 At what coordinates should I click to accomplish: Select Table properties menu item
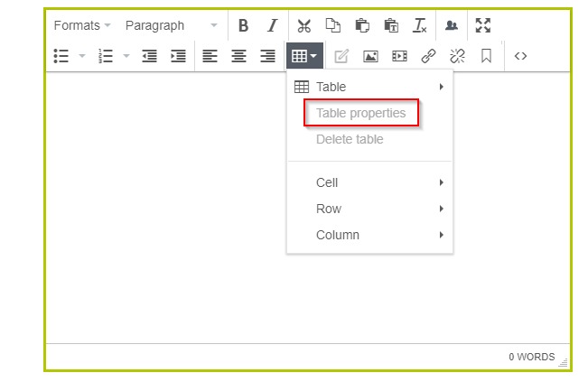pos(369,113)
